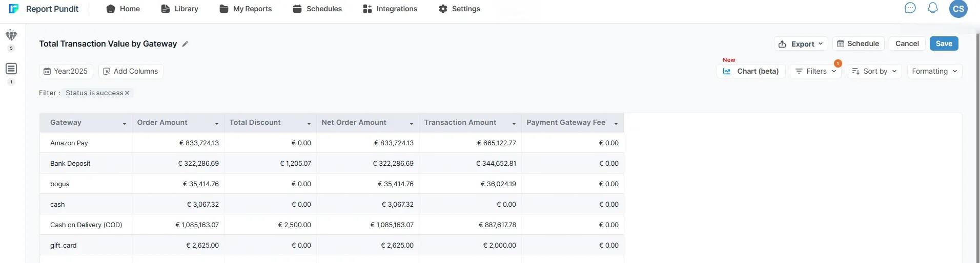Select the Cash on Delivery (COD) cell

coord(86,225)
